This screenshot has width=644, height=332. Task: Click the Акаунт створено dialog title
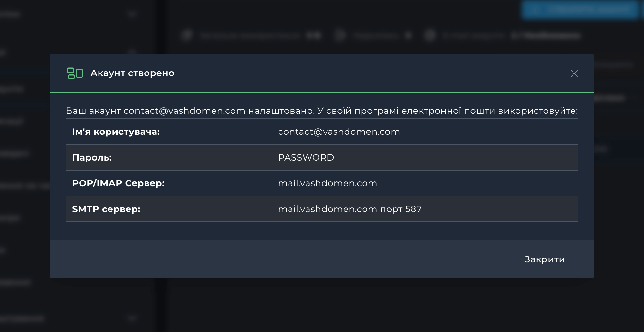point(132,73)
